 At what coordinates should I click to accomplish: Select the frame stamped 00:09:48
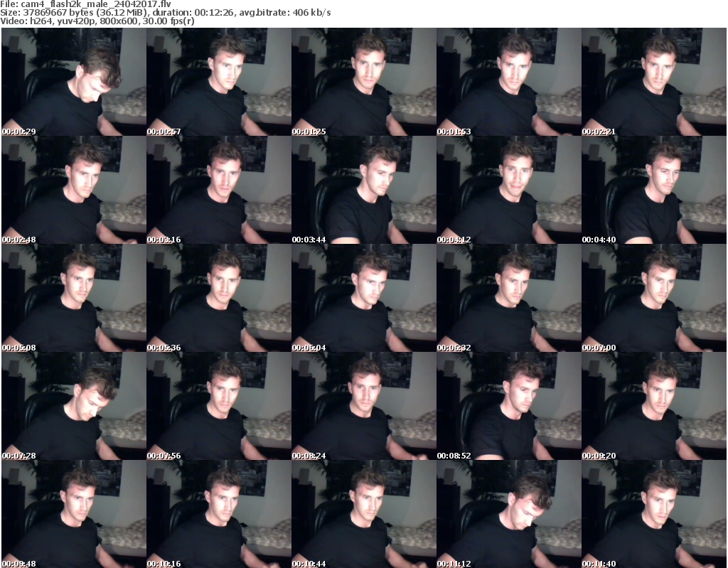(x=74, y=514)
